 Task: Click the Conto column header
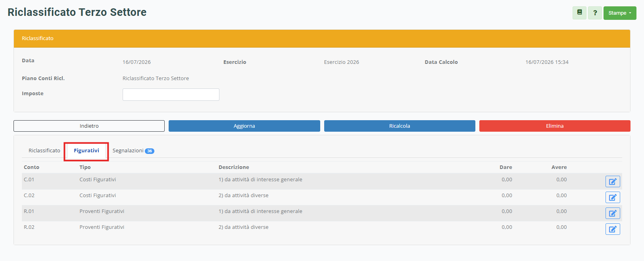(31, 167)
